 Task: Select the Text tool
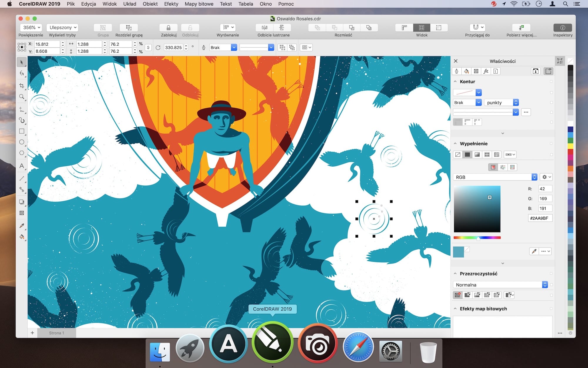pyautogui.click(x=21, y=166)
